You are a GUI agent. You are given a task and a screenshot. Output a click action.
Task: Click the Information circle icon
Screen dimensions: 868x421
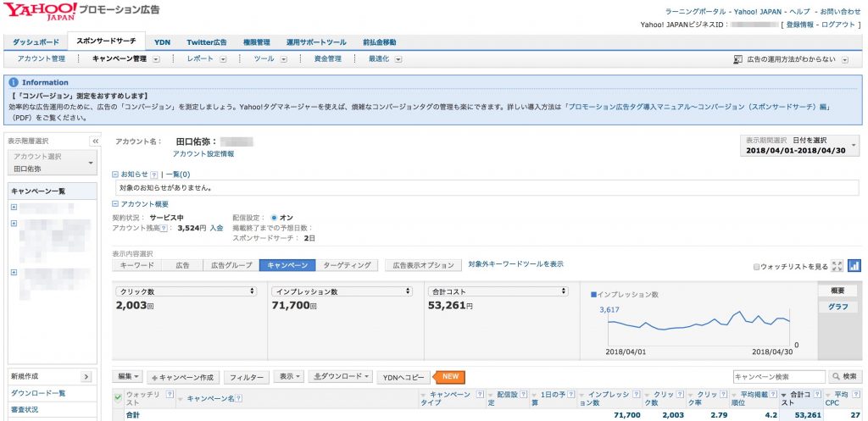(14, 82)
